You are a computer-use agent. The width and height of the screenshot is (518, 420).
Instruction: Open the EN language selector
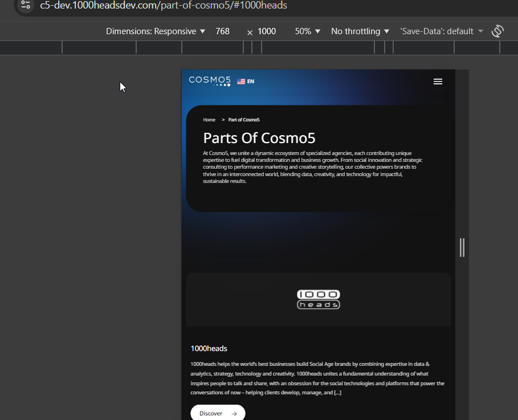[251, 81]
